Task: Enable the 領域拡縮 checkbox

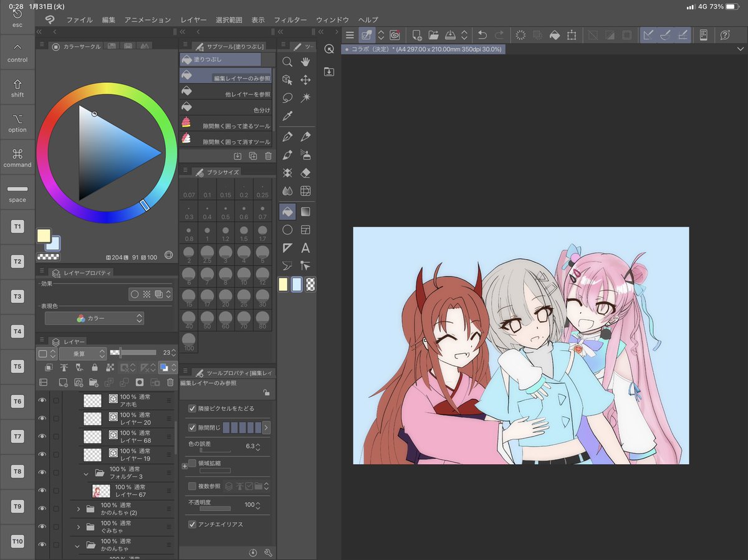Action: pos(192,463)
